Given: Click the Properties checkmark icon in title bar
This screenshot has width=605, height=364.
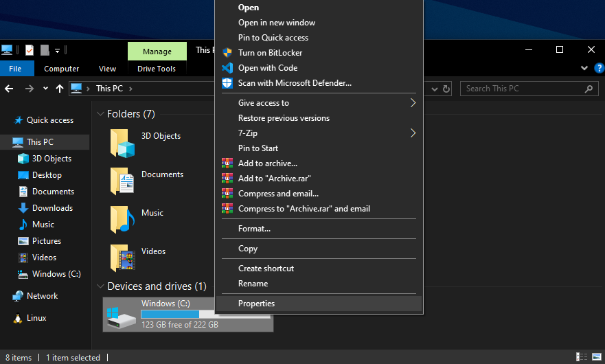Looking at the screenshot, I should click(x=30, y=50).
